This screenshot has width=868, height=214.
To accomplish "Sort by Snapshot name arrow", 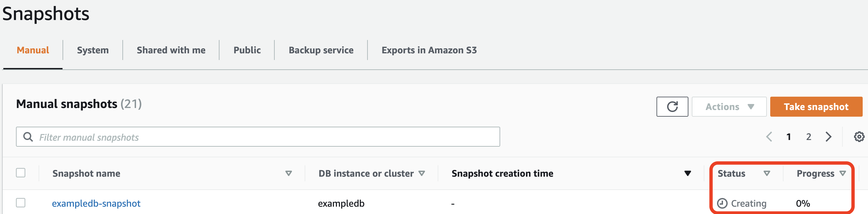I will [x=288, y=173].
